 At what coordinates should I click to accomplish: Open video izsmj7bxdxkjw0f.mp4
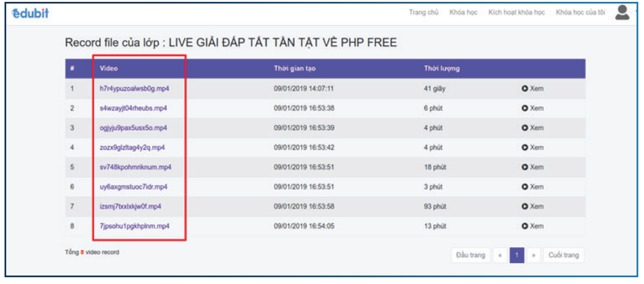pyautogui.click(x=131, y=207)
